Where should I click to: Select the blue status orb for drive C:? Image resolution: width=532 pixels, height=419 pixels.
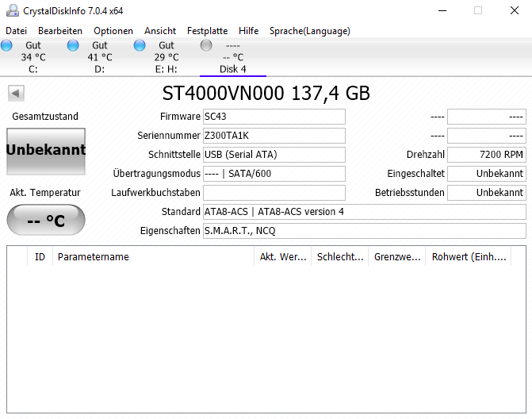pos(6,45)
